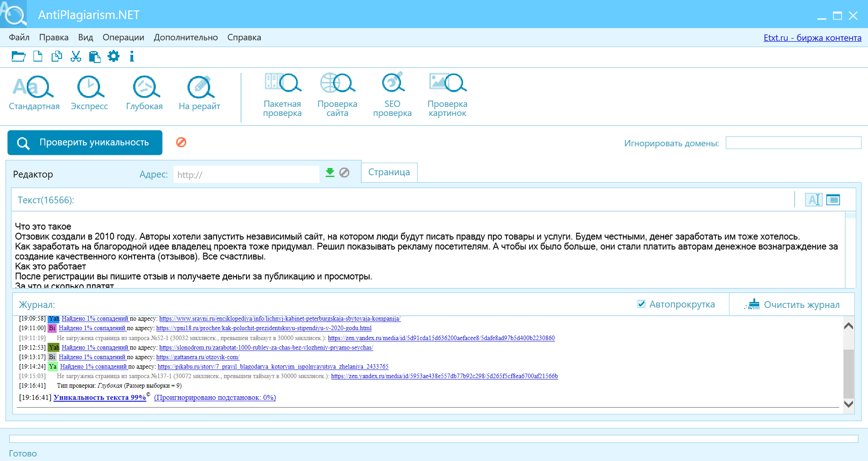Open the Etxt.ru биржа контента link
The width and height of the screenshot is (868, 461).
812,38
